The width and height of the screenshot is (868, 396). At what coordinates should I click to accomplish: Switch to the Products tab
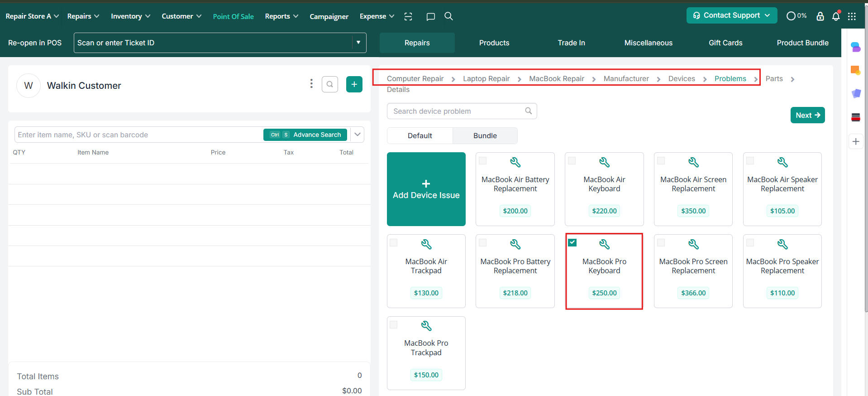click(x=494, y=43)
